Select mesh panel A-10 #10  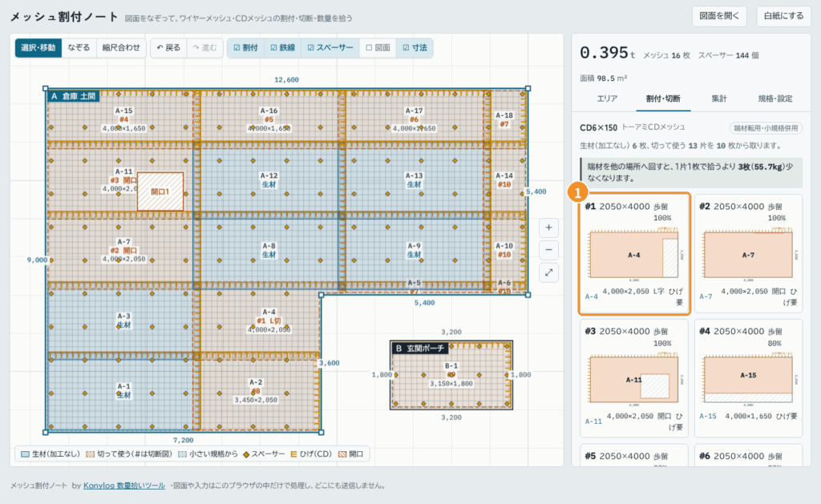click(x=505, y=250)
